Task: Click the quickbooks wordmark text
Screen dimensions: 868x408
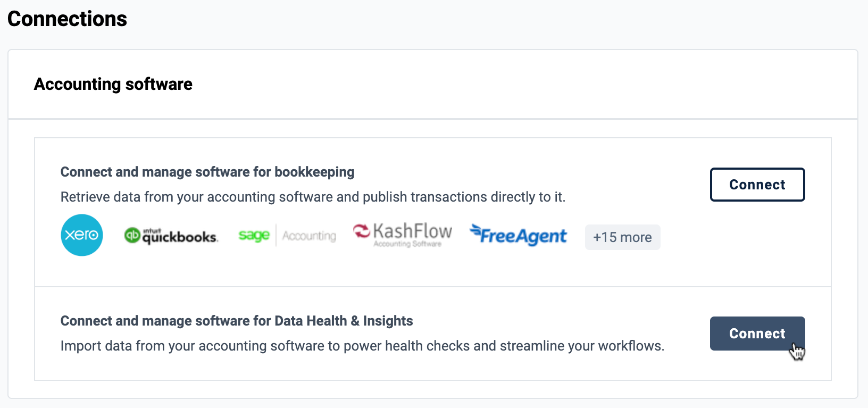Action: pos(180,237)
